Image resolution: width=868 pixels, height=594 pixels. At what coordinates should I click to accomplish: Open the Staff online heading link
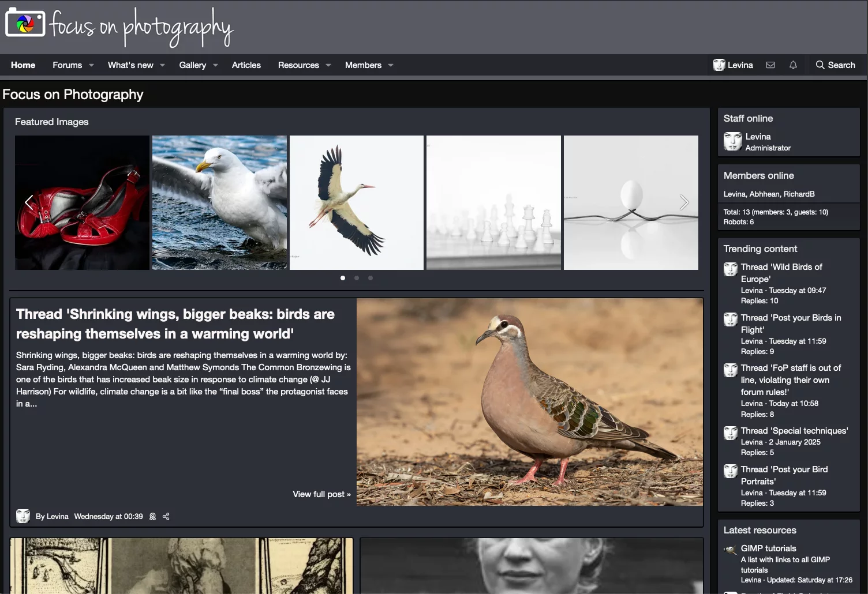[x=748, y=118]
